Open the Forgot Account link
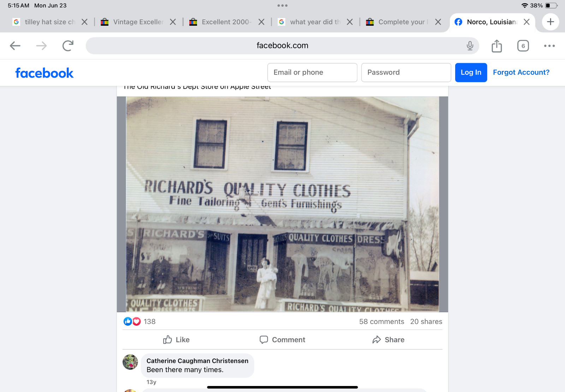Image resolution: width=565 pixels, height=392 pixels. [521, 72]
